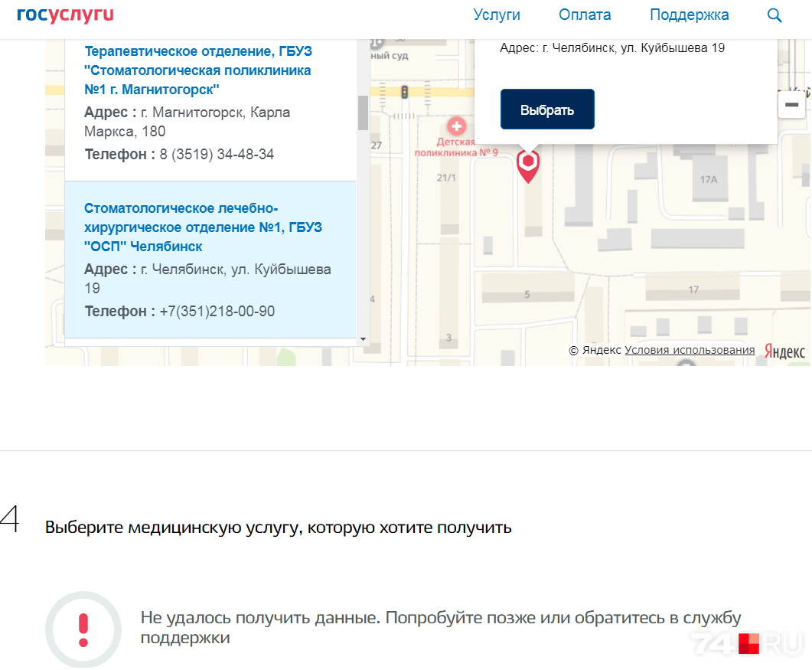Click phone number 8 (3519) 34-48-34
The width and height of the screenshot is (812, 670).
coord(217,155)
